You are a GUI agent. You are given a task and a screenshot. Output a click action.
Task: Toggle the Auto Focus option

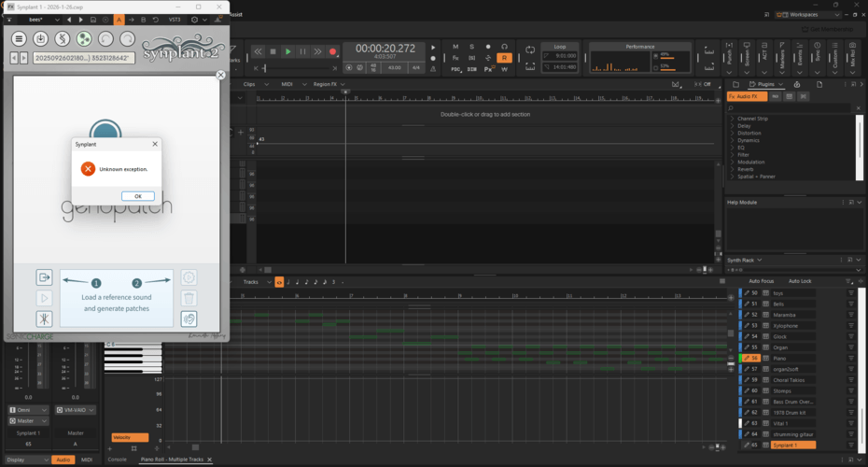[x=761, y=281]
